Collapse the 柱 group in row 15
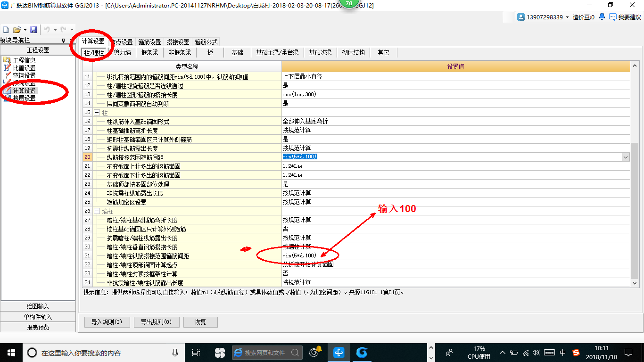This screenshot has height=362, width=644. [x=97, y=113]
